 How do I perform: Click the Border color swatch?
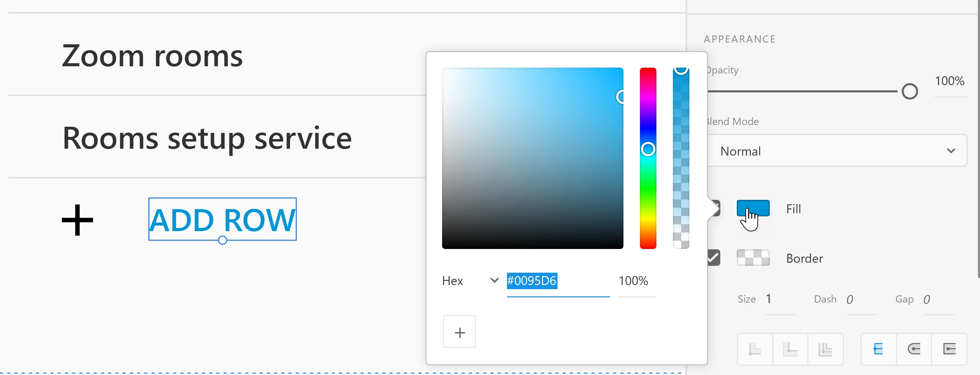click(753, 258)
